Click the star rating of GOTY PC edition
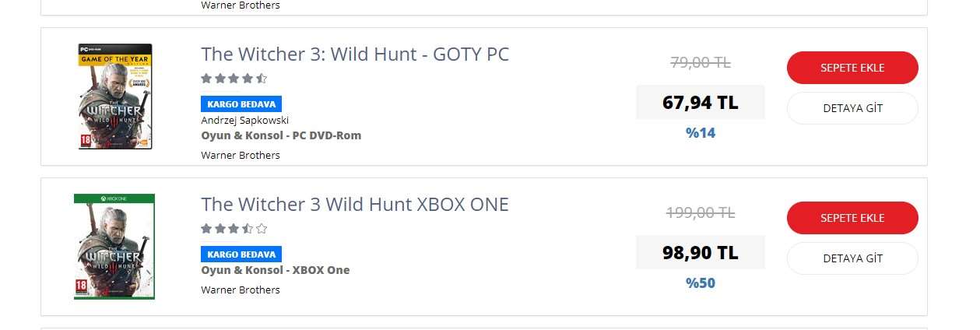The width and height of the screenshot is (980, 330). point(234,79)
